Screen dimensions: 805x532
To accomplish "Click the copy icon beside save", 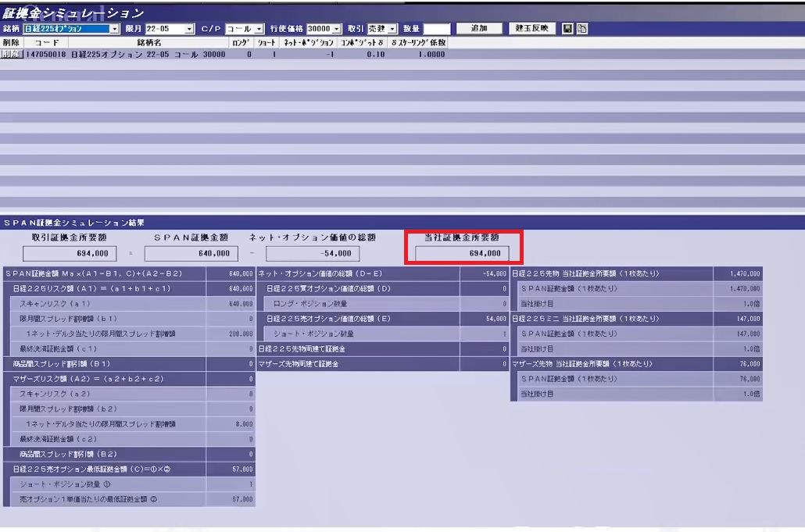I will coord(581,29).
